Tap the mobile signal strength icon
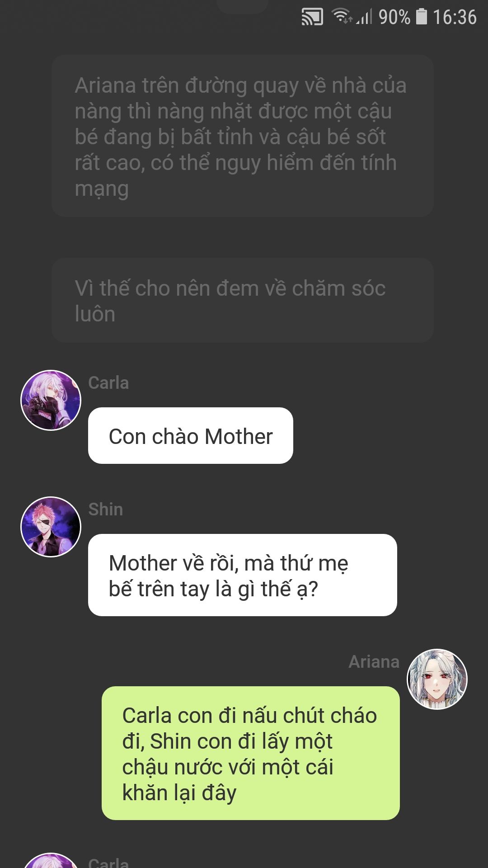Screen dimensions: 488x868 coord(365,17)
